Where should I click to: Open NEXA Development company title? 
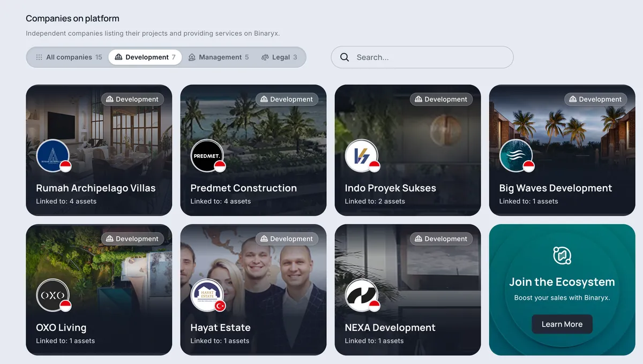pyautogui.click(x=390, y=328)
